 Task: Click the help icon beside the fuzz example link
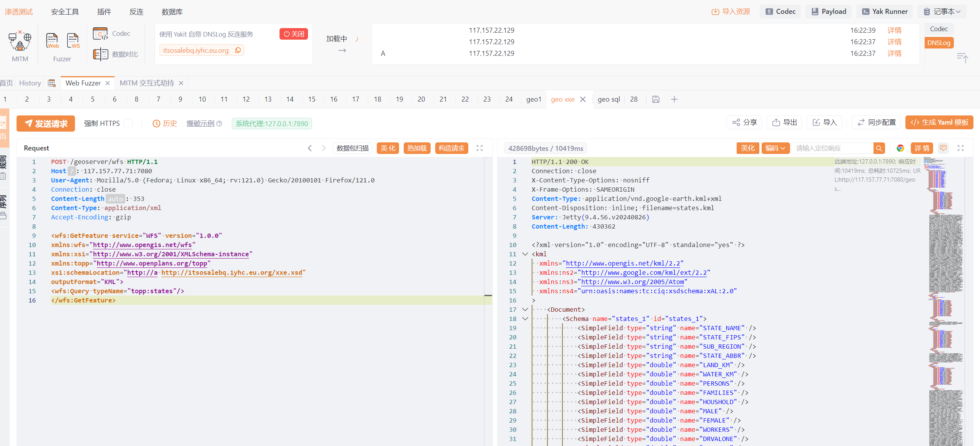(x=219, y=124)
